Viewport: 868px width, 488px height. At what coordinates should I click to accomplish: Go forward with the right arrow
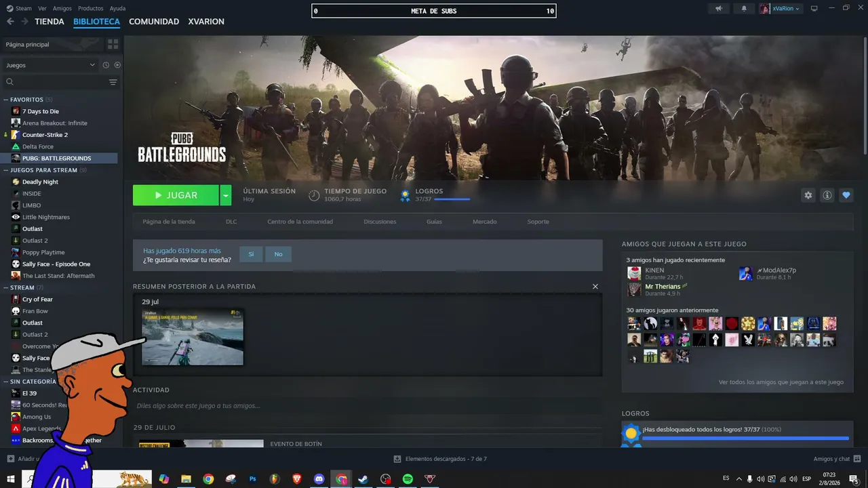pos(24,22)
